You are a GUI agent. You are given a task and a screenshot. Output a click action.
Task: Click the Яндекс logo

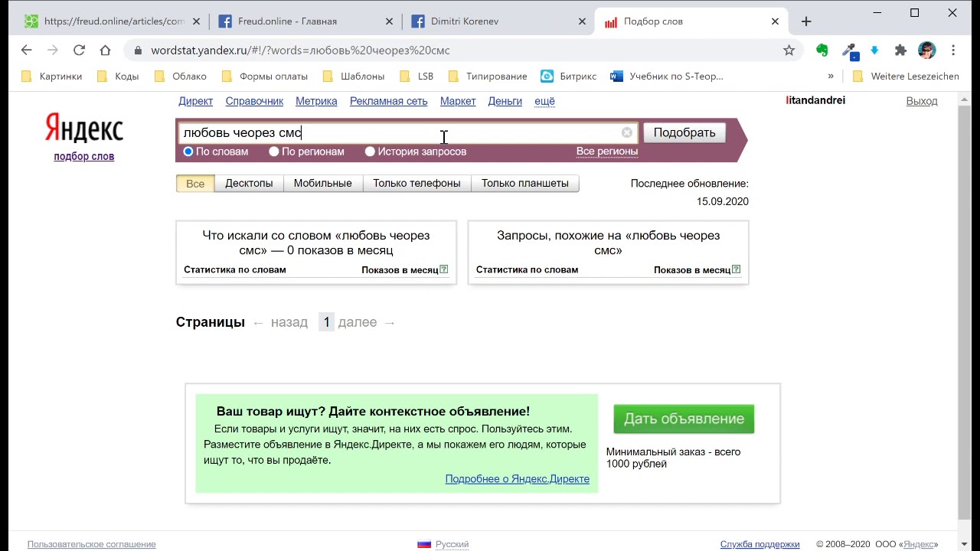(83, 128)
